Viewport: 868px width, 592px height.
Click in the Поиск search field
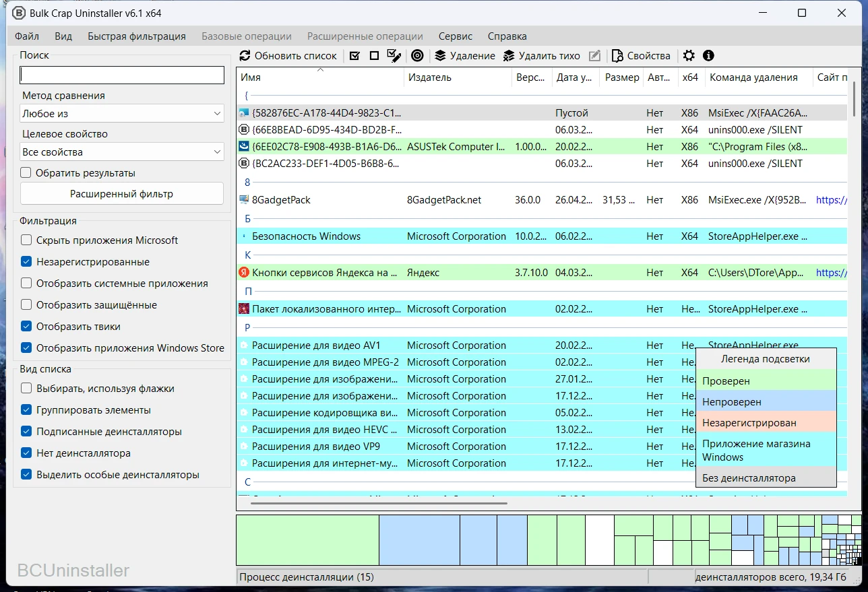[x=121, y=75]
